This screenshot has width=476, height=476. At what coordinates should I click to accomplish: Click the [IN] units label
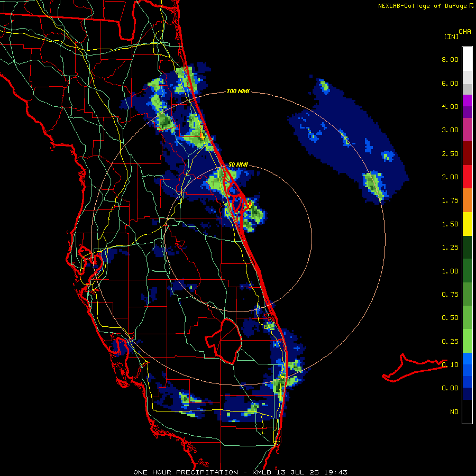coord(451,36)
